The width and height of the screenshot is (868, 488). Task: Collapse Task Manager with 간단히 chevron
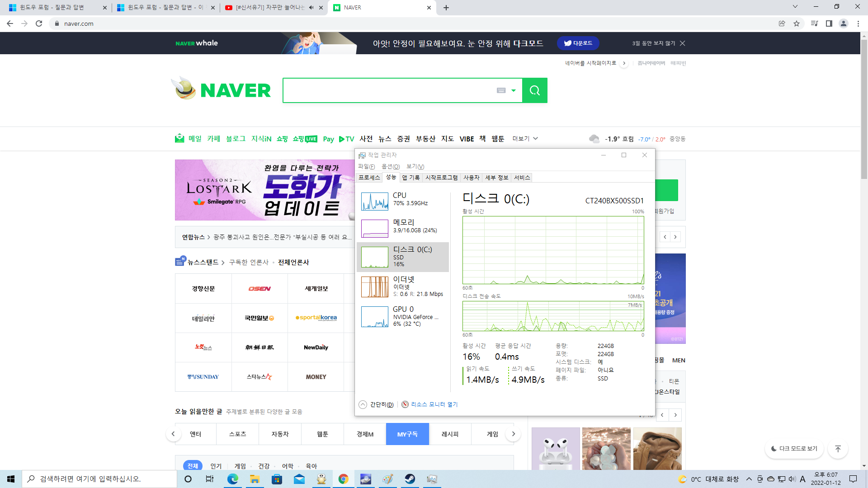pyautogui.click(x=363, y=404)
